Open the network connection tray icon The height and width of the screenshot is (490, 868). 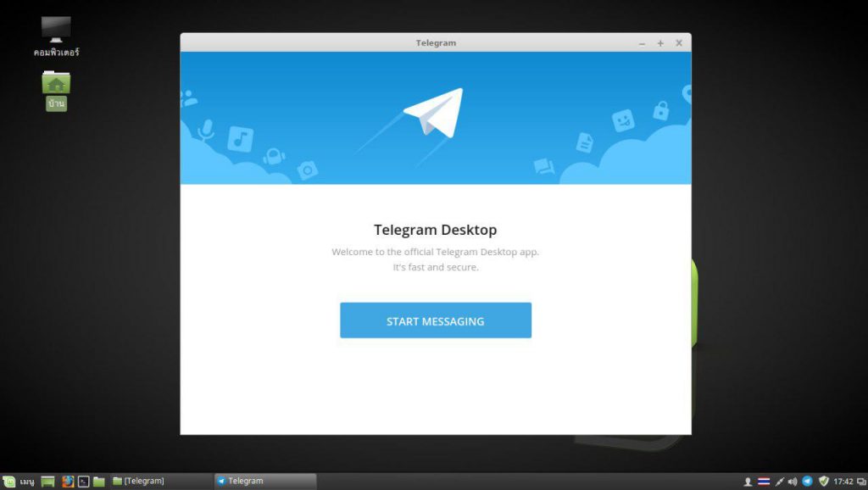pyautogui.click(x=780, y=482)
